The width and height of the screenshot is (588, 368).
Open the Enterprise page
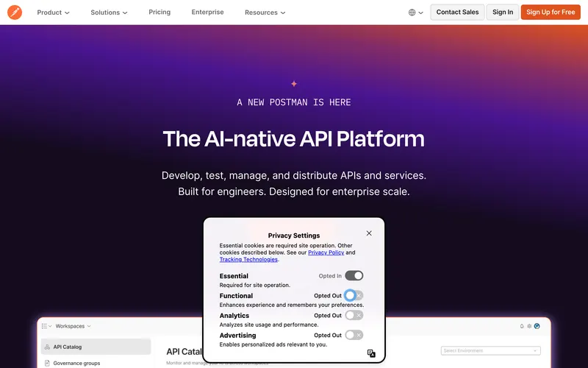207,12
